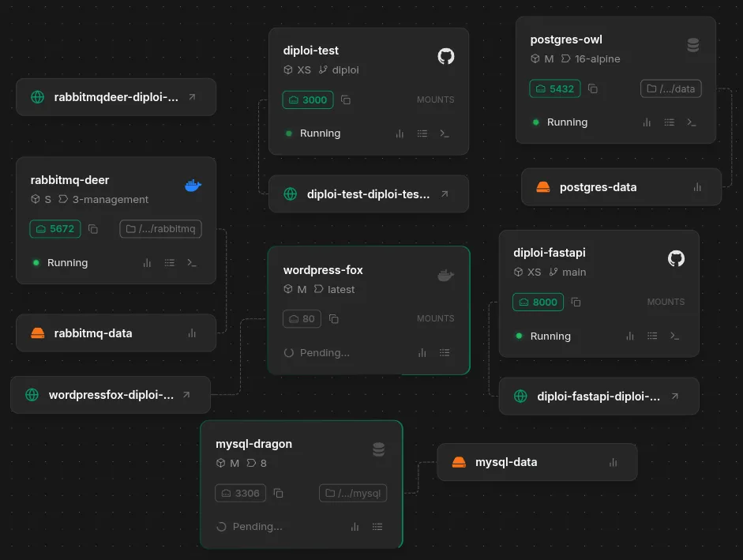Click the Docker whale icon on rabbitmq-deer

tap(193, 184)
